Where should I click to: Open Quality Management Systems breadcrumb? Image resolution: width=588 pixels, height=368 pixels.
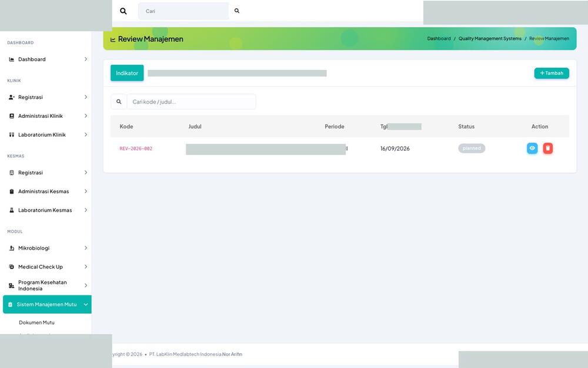point(490,39)
